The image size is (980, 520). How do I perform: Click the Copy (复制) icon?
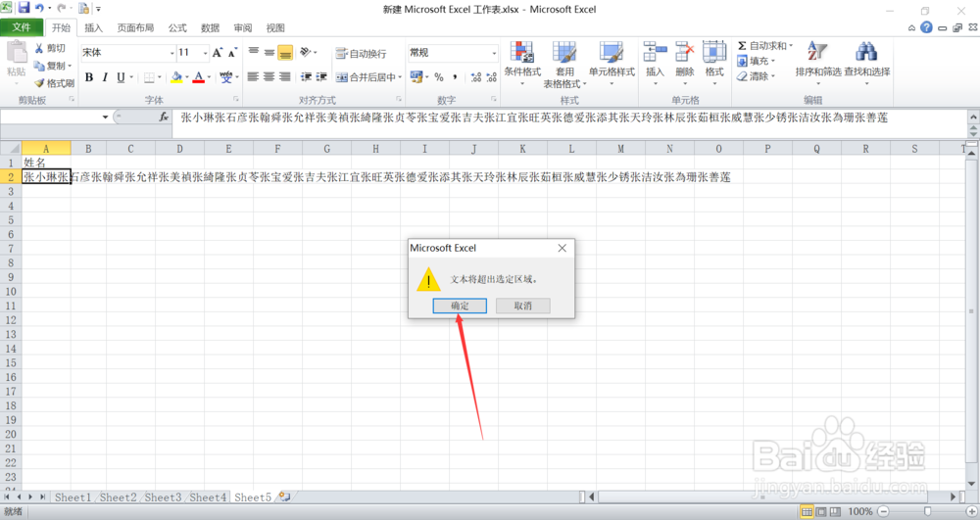(x=39, y=66)
